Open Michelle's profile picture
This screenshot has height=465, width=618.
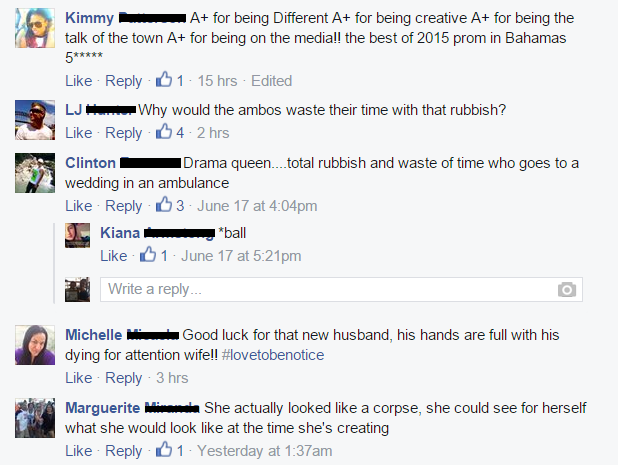35,346
